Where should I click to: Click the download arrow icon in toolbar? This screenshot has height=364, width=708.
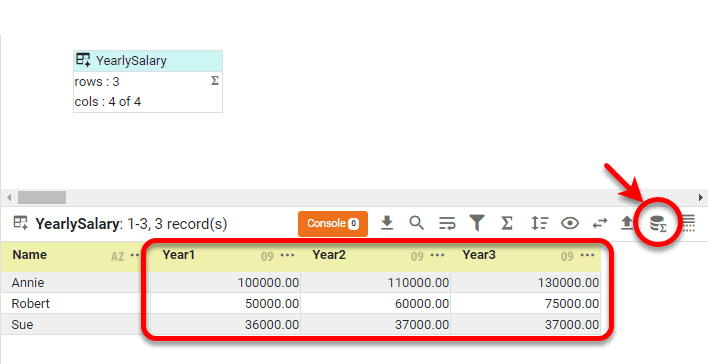pos(387,223)
